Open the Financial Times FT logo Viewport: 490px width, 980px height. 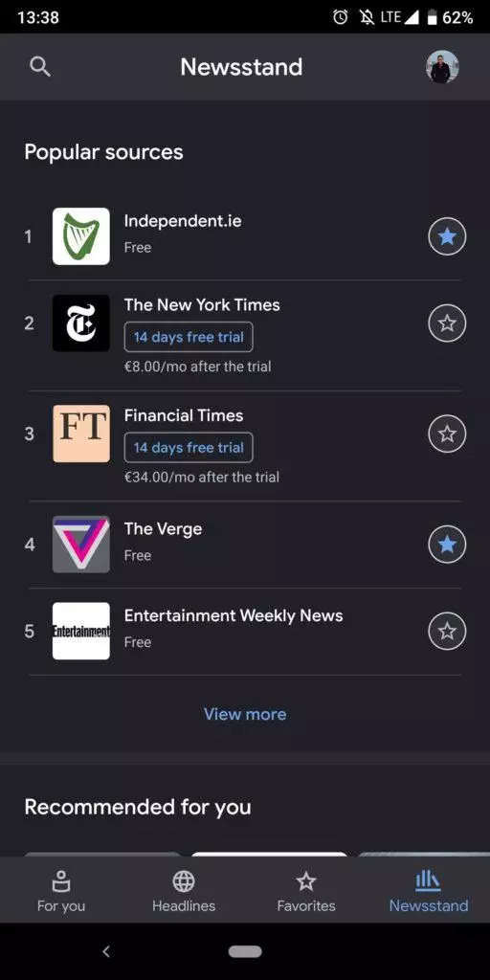[81, 434]
